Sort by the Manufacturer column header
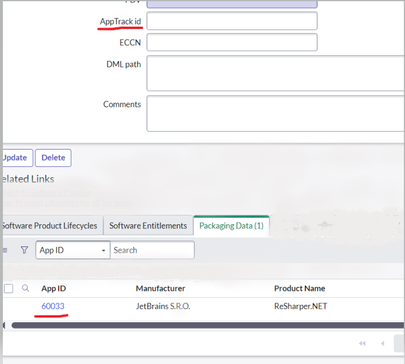Screen dimensions: 405x364 tap(160, 288)
